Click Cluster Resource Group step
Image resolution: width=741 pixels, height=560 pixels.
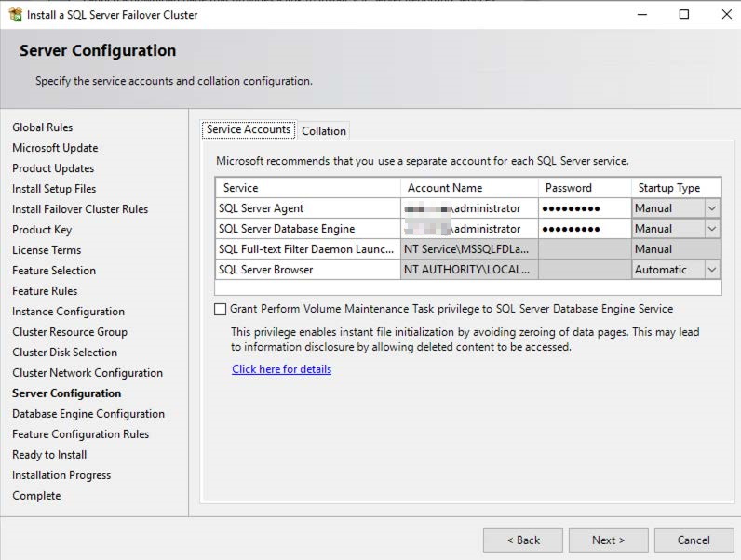click(70, 332)
